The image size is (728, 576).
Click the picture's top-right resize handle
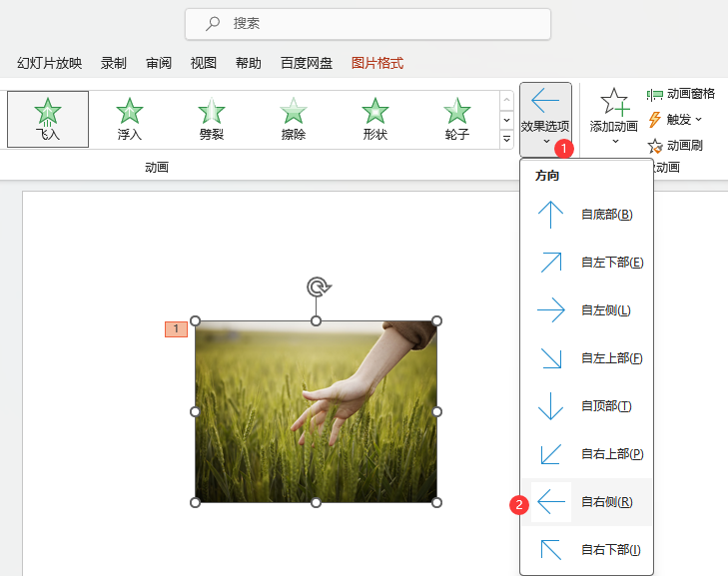436,321
